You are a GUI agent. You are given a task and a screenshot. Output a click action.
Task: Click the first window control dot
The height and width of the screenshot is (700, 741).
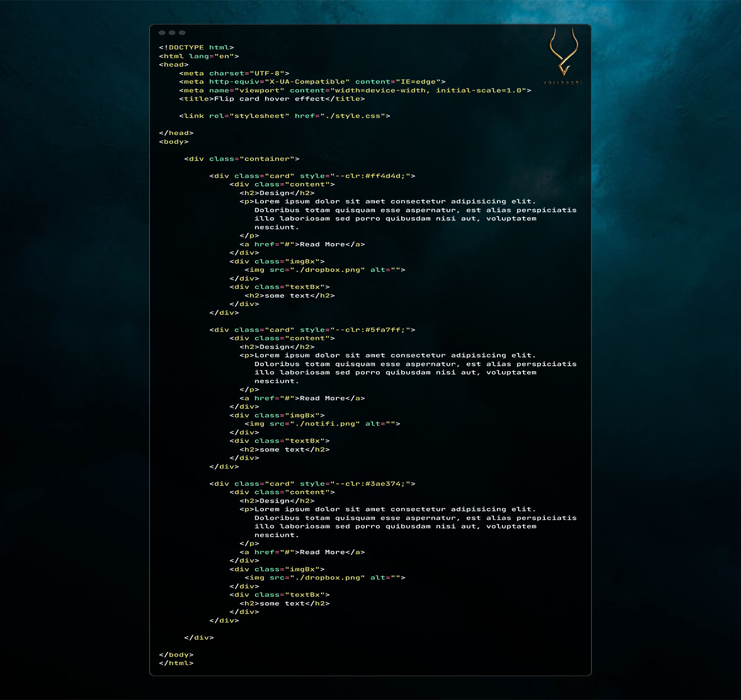162,33
